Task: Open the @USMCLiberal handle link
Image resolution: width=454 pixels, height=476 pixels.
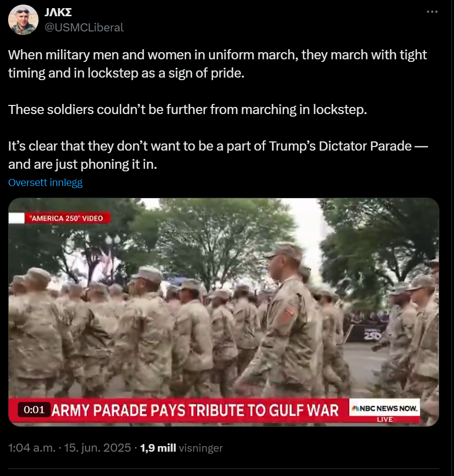Action: [x=84, y=27]
